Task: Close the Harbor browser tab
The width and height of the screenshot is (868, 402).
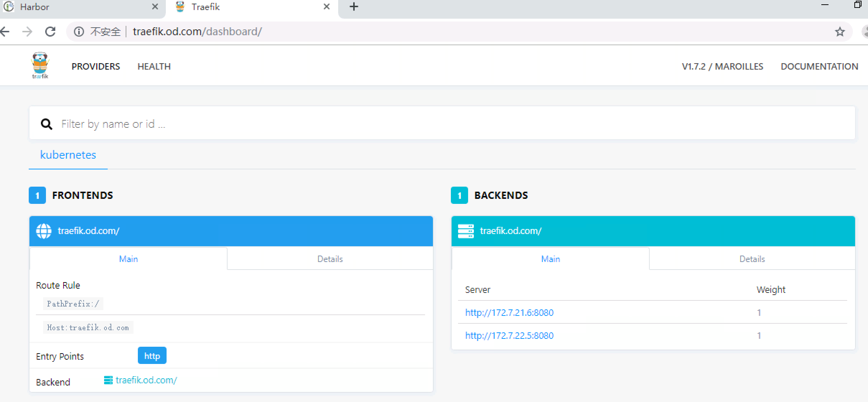Action: [x=155, y=7]
